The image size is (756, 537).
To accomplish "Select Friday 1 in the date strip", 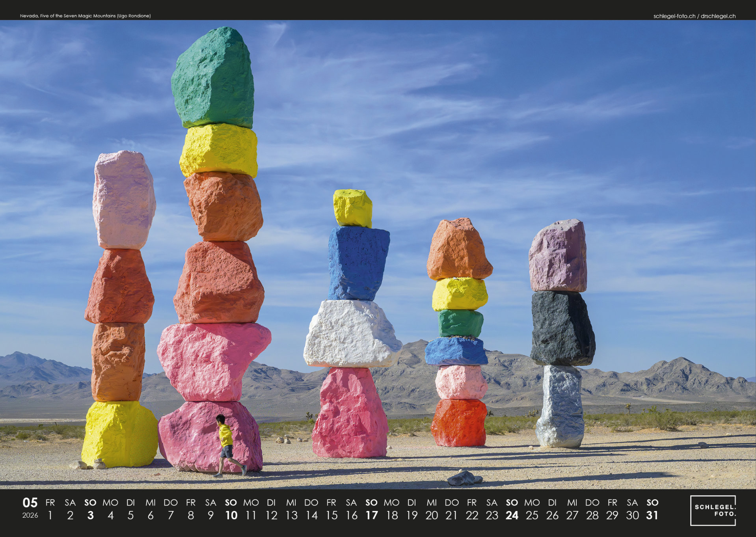I will coord(50,515).
